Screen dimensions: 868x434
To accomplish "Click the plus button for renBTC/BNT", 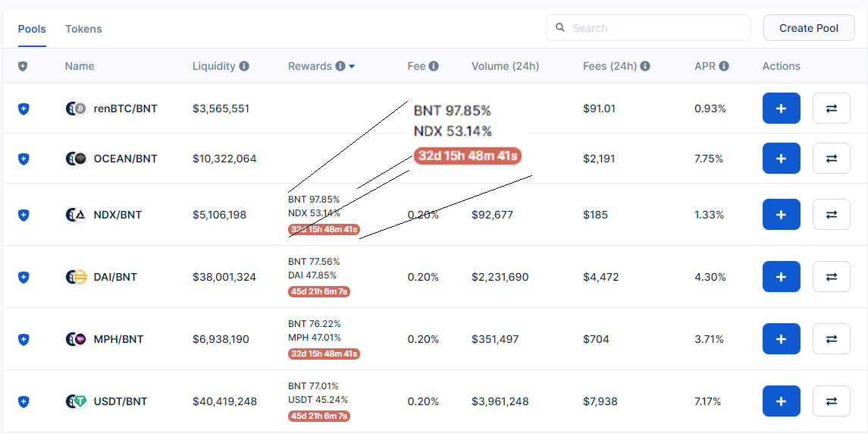I will 781,108.
